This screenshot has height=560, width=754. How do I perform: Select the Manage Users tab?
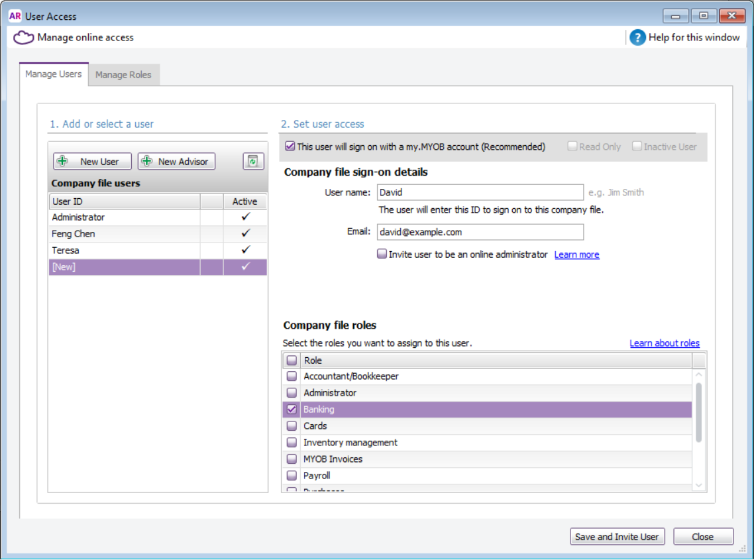coord(53,74)
